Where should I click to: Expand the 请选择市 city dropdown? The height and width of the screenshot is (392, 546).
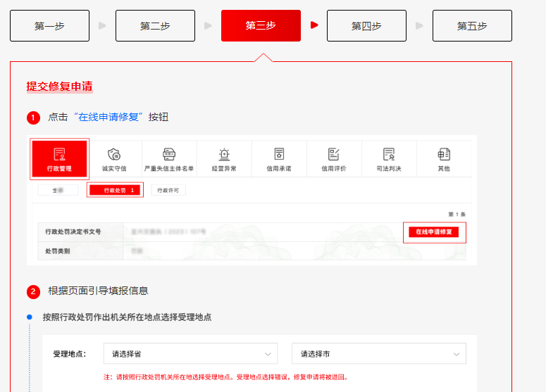pyautogui.click(x=379, y=353)
